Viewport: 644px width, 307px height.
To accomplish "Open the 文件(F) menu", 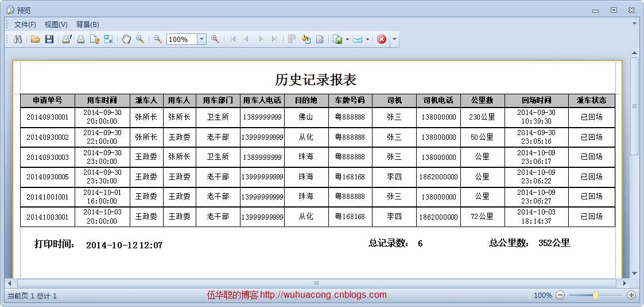I will [x=25, y=24].
